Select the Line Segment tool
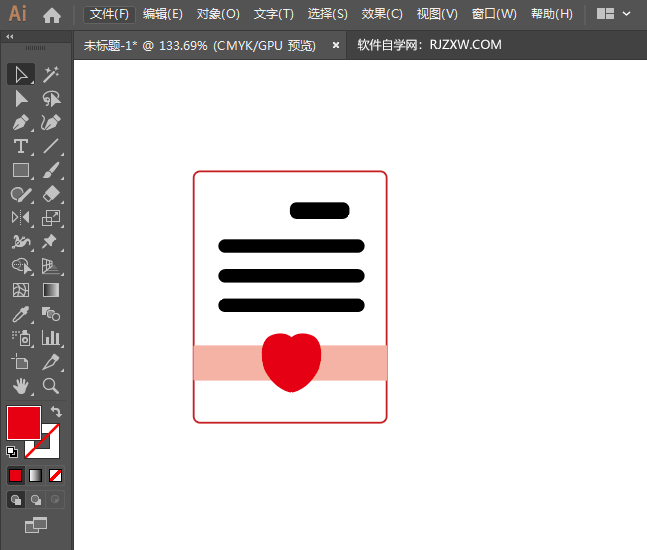Screen dimensions: 647x550 [51, 146]
